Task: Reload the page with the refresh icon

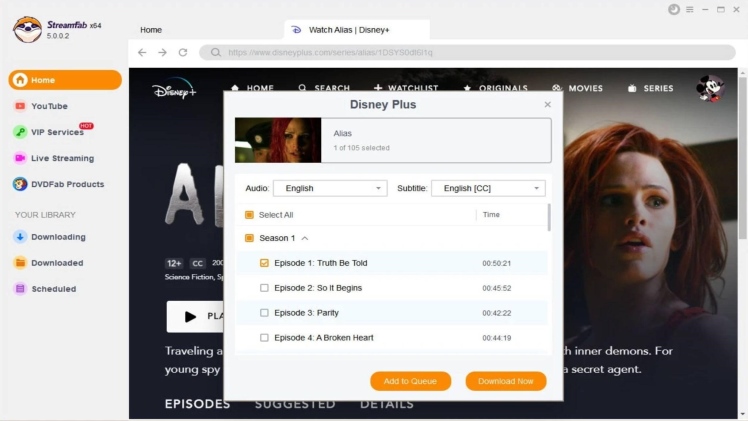Action: pos(182,52)
